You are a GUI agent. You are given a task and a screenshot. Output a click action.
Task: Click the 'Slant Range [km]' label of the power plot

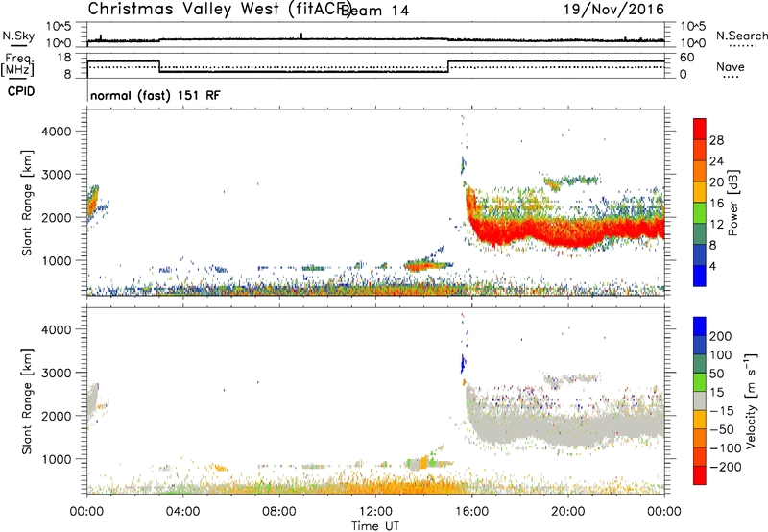tap(27, 203)
